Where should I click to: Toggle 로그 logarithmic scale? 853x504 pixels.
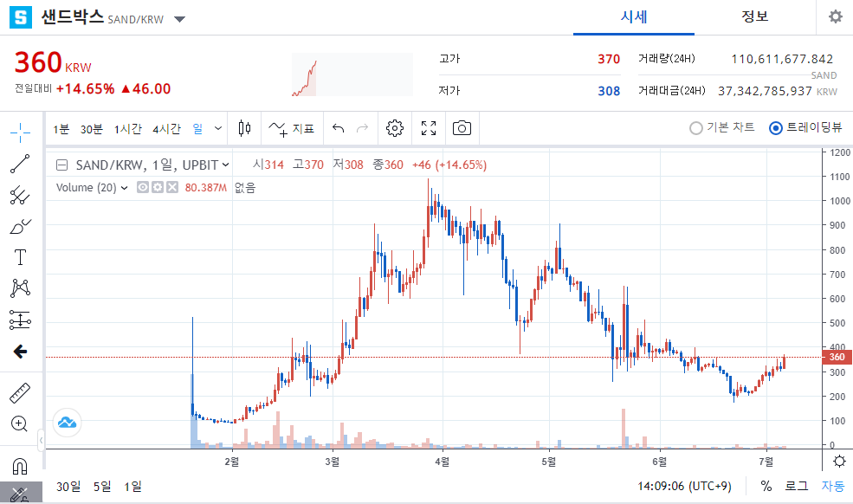pos(797,486)
